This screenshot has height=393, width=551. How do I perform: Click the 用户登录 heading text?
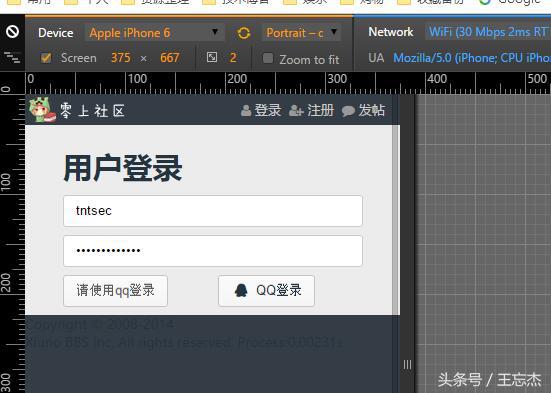(x=123, y=169)
